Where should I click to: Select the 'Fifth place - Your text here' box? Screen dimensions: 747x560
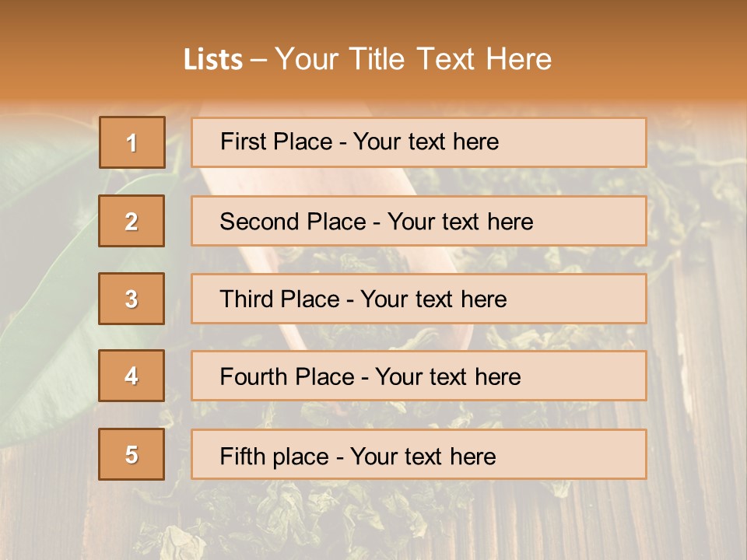pyautogui.click(x=419, y=455)
